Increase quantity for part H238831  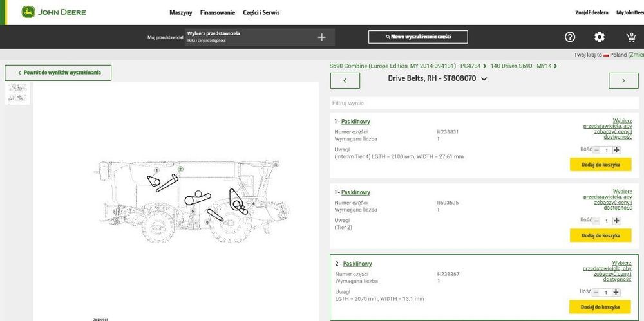click(616, 151)
